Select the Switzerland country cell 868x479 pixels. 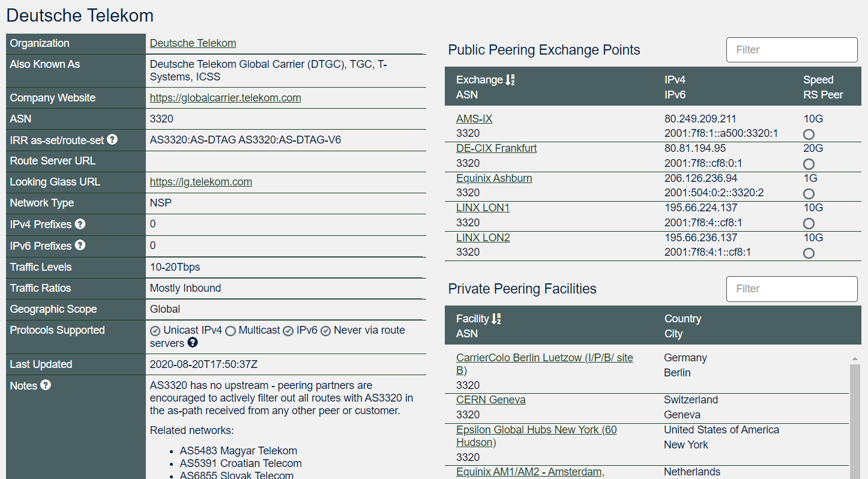pos(691,400)
